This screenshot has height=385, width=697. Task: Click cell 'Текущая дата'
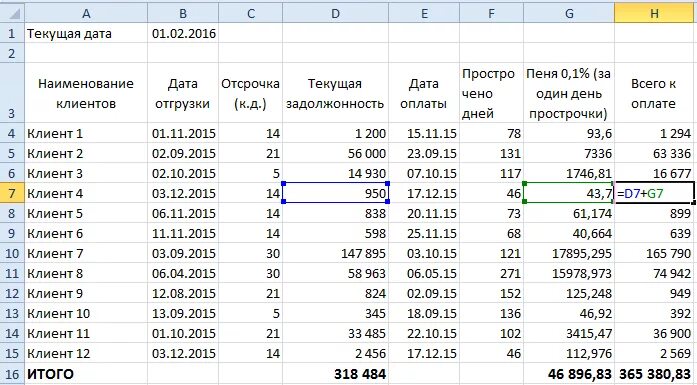pos(86,33)
